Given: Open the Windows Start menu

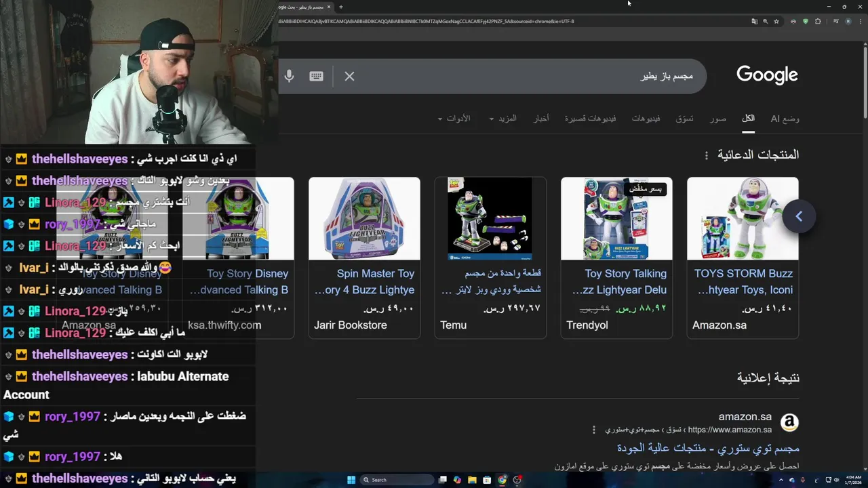Looking at the screenshot, I should tap(351, 480).
